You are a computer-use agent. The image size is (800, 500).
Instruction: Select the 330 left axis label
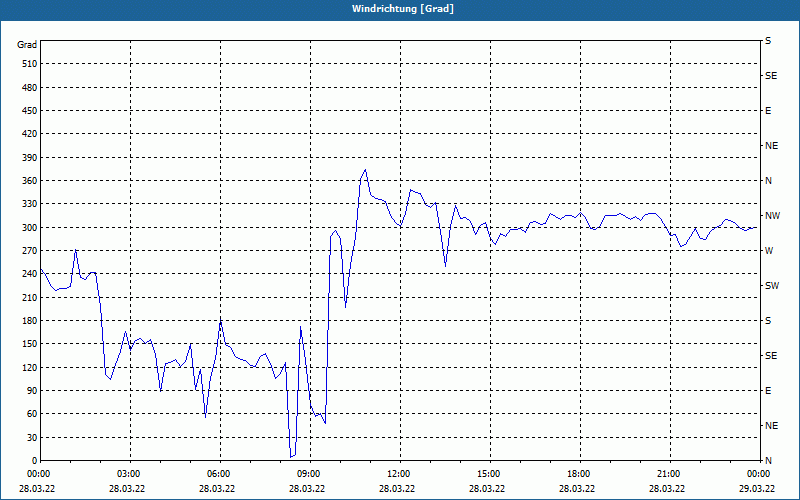(30, 204)
